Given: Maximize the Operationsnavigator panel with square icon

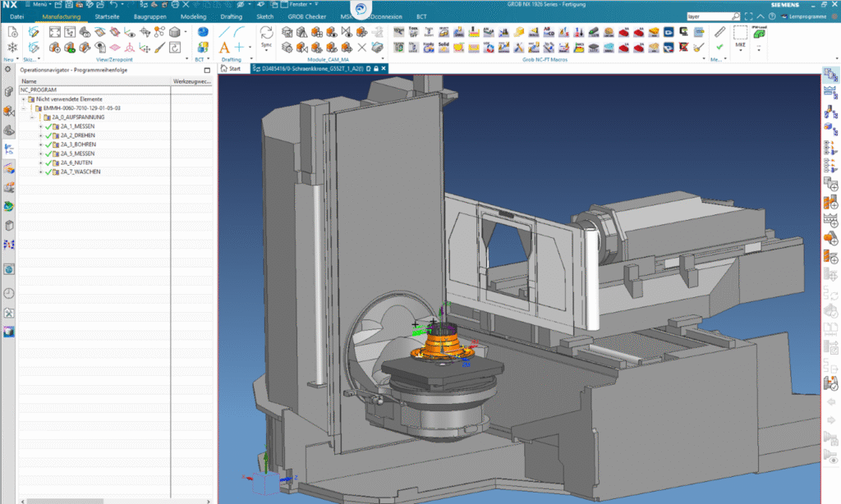Looking at the screenshot, I should coord(207,70).
